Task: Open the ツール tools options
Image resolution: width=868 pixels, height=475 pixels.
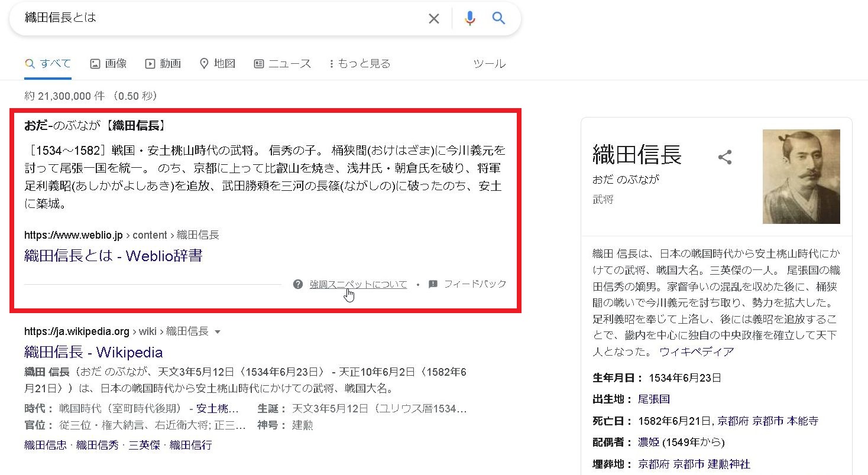Action: tap(489, 64)
